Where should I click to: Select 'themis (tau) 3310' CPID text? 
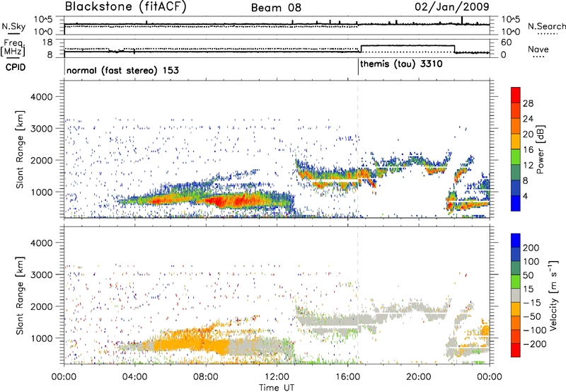point(401,64)
